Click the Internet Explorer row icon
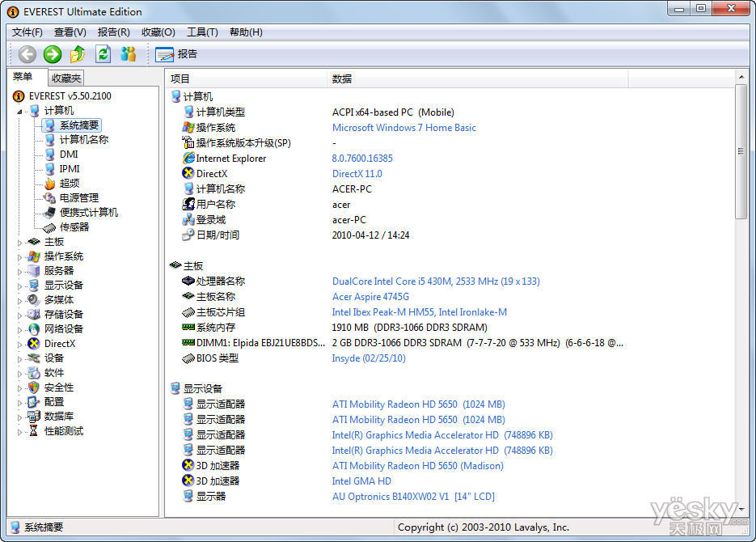This screenshot has height=542, width=756. tap(188, 158)
